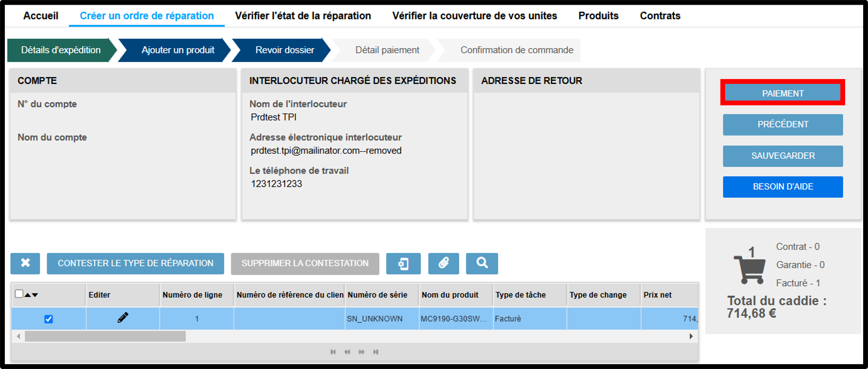Screen dimensions: 868x369
Task: Click CONTESTER LE TYPE DE RÉPARATION button
Action: click(136, 263)
